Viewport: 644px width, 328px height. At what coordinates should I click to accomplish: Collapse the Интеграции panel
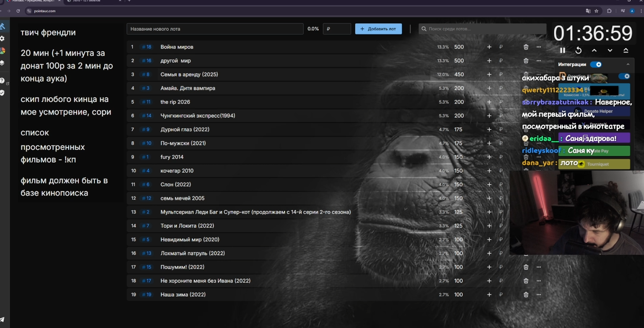point(628,64)
